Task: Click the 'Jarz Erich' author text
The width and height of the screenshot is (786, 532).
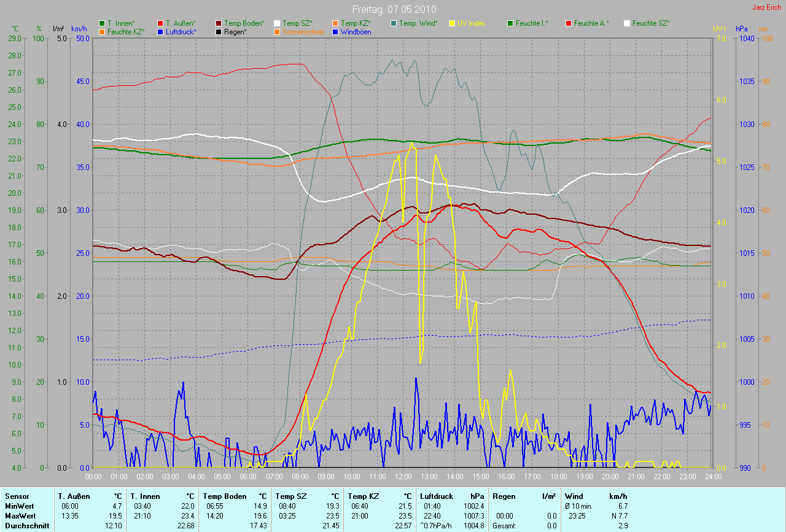Action: [768, 7]
